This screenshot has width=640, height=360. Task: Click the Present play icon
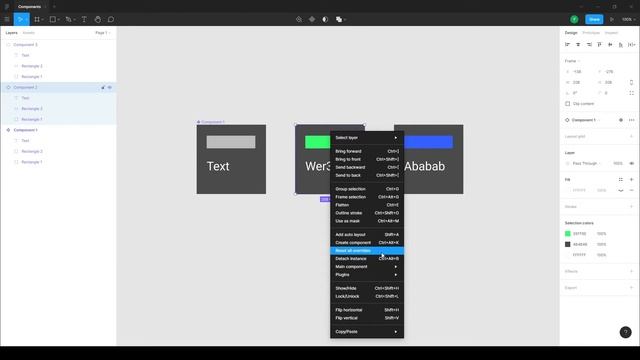pos(611,19)
